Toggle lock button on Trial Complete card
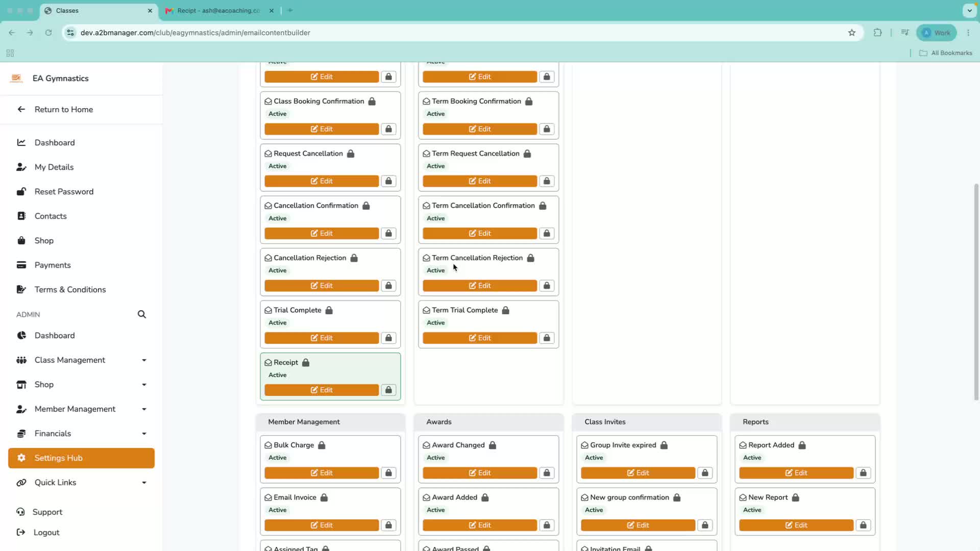 click(388, 338)
